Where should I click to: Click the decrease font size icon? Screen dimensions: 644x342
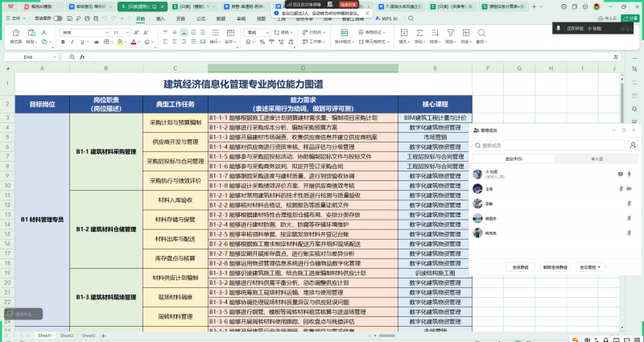pos(147,32)
